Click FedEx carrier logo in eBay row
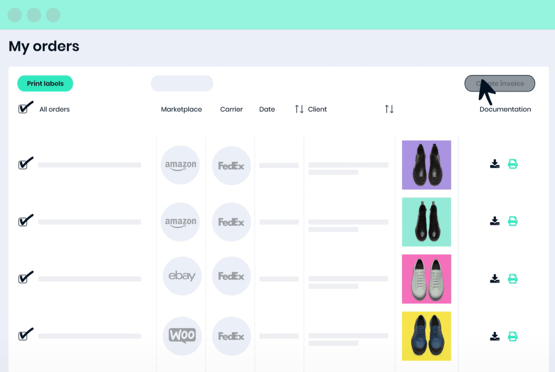The width and height of the screenshot is (555, 372). point(231,276)
